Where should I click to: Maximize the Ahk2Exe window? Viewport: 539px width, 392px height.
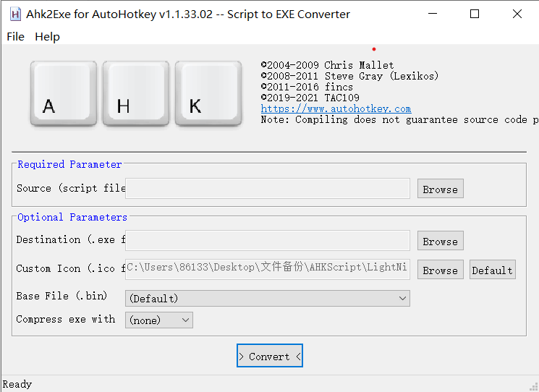[475, 14]
